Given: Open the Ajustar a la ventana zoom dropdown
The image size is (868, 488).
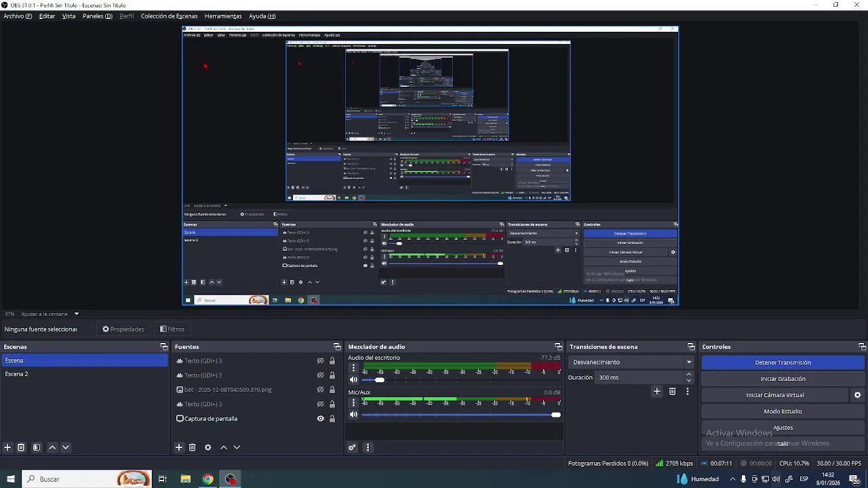Looking at the screenshot, I should click(50, 314).
